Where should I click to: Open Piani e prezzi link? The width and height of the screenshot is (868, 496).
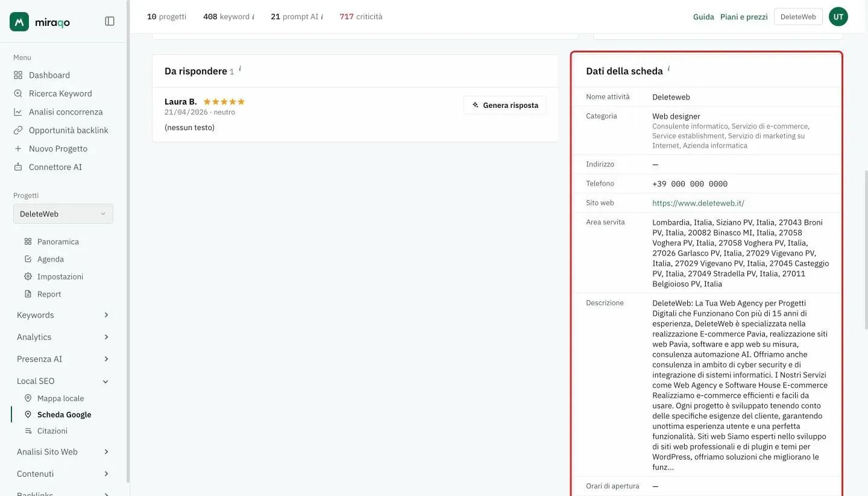coord(744,17)
